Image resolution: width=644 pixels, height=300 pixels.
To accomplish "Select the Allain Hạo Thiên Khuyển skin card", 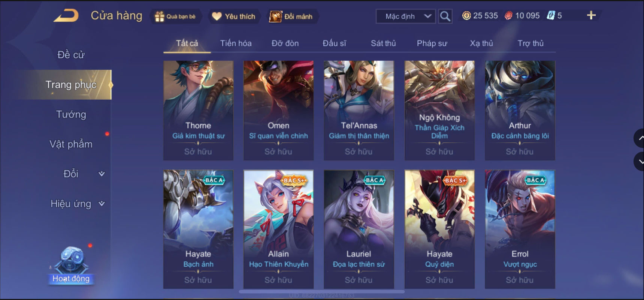I will [x=278, y=229].
